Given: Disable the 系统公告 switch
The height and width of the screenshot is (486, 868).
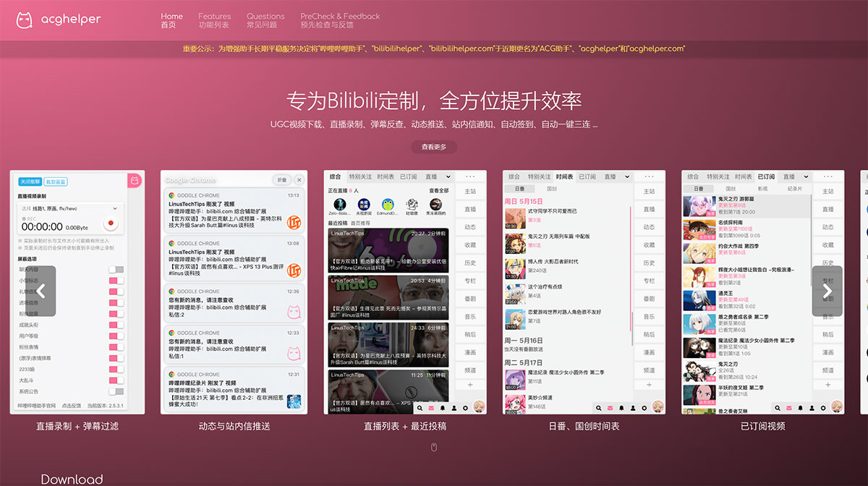Looking at the screenshot, I should click(x=114, y=390).
